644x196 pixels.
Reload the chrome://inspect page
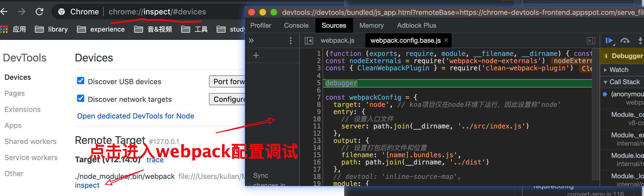40,12
